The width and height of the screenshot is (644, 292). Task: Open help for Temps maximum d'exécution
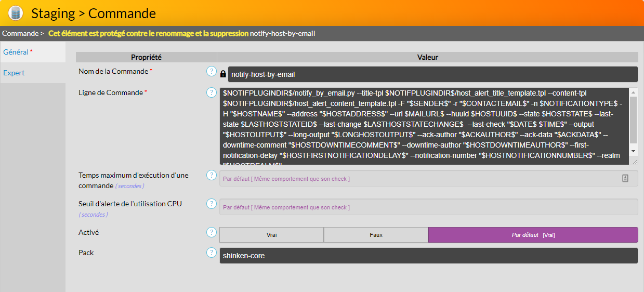212,175
